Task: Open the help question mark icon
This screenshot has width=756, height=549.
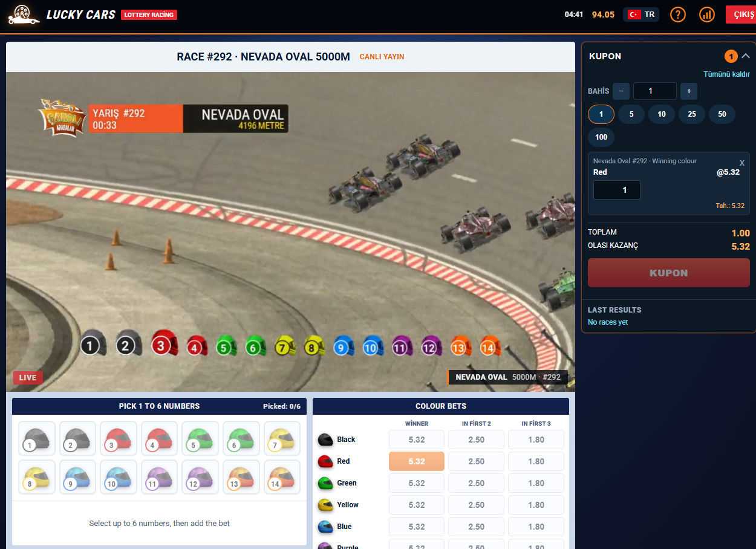Action: click(x=678, y=15)
